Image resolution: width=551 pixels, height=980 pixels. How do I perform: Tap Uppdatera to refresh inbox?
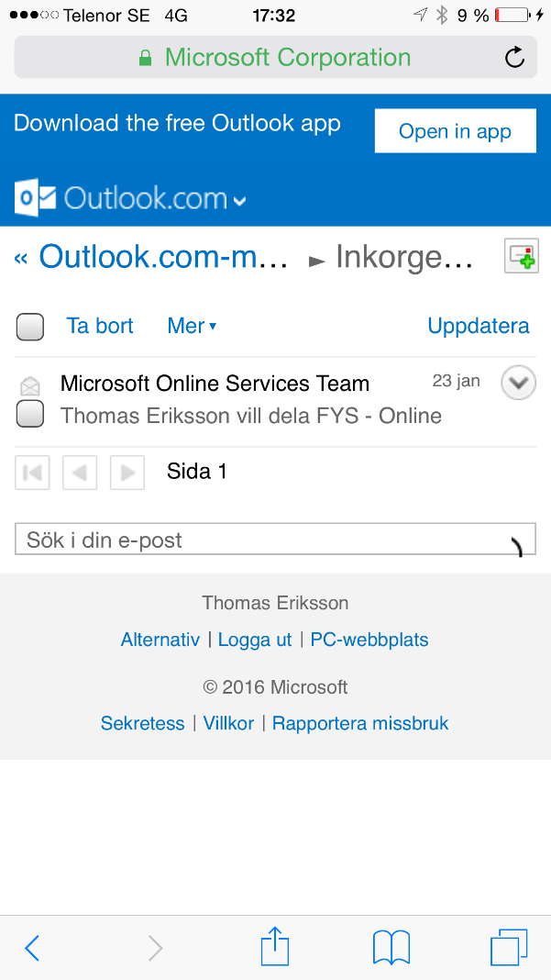(479, 326)
